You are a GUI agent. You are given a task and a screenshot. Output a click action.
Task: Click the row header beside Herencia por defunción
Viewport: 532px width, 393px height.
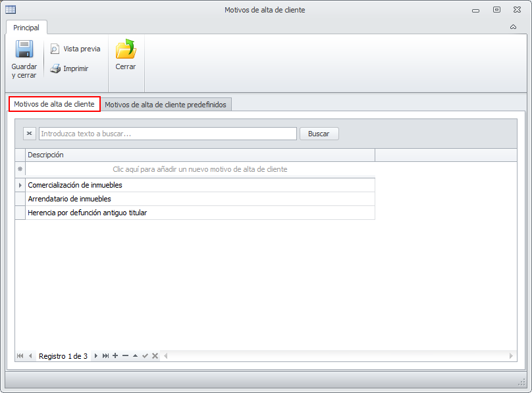tap(20, 213)
